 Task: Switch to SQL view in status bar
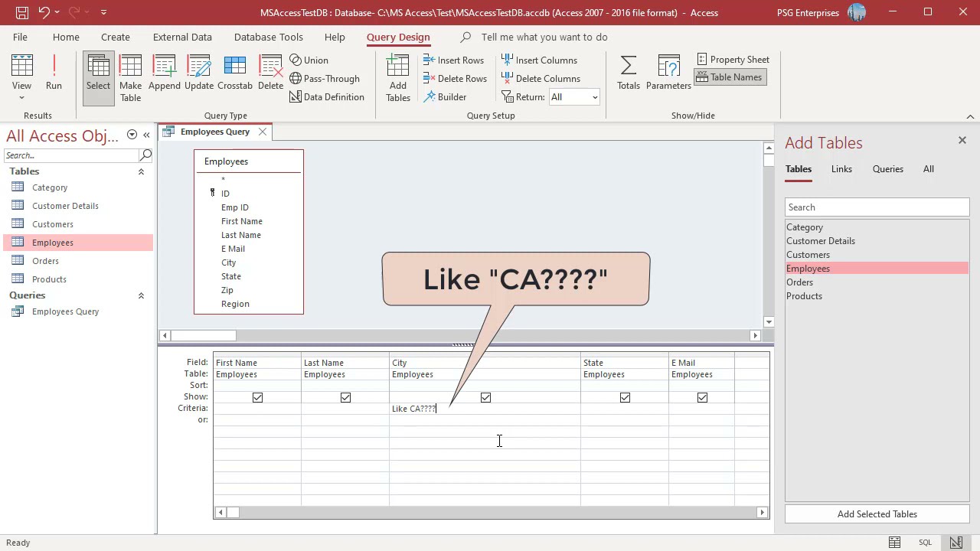pyautogui.click(x=925, y=543)
